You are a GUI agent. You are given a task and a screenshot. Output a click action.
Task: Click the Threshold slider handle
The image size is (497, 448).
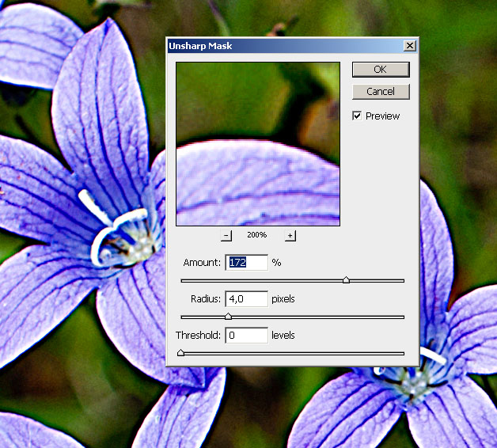(x=180, y=352)
